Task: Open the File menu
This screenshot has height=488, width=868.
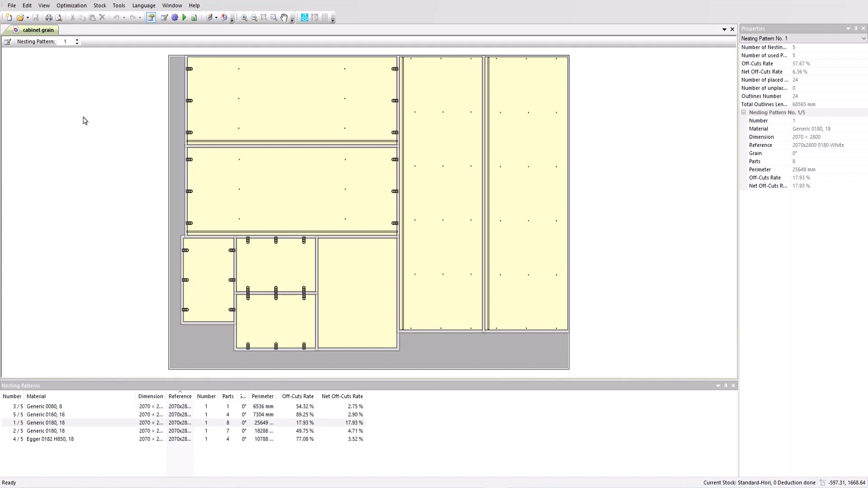Action: point(12,5)
